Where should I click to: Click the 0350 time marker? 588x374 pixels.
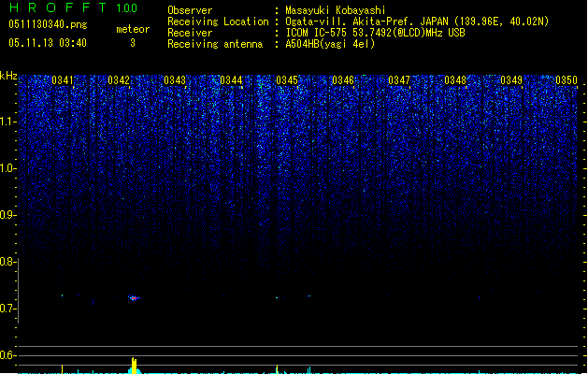pos(566,79)
